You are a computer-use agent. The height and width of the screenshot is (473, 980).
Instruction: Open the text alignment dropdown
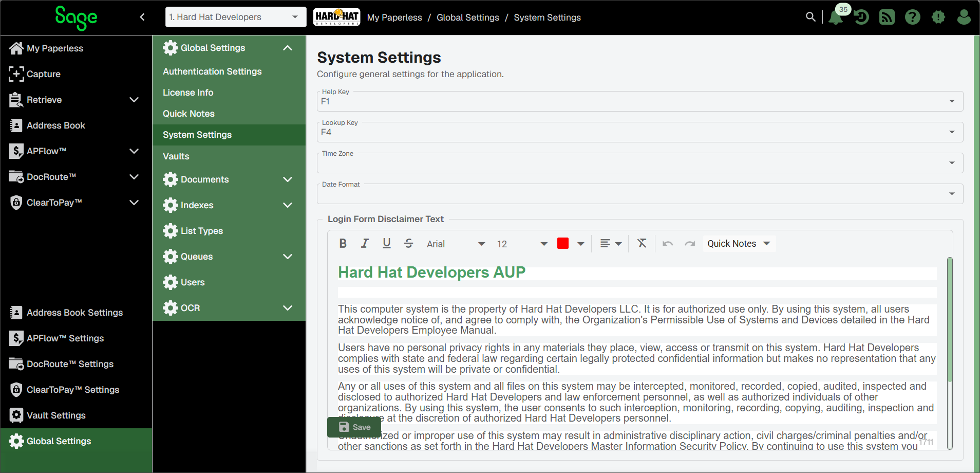tap(611, 244)
